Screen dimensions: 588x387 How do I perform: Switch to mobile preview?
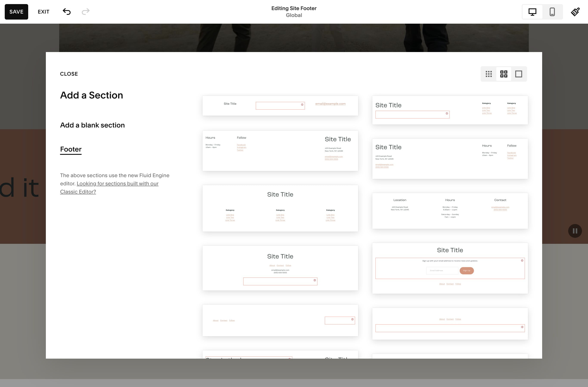[x=552, y=12]
